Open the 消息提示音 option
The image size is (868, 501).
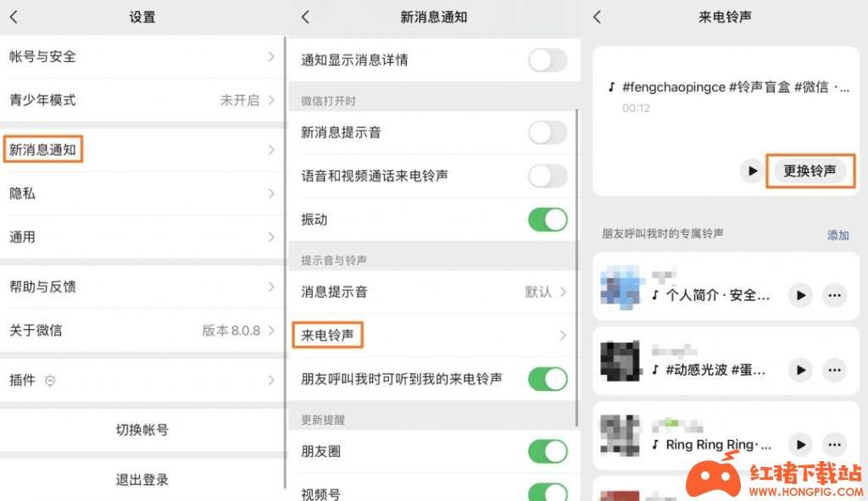click(x=434, y=292)
